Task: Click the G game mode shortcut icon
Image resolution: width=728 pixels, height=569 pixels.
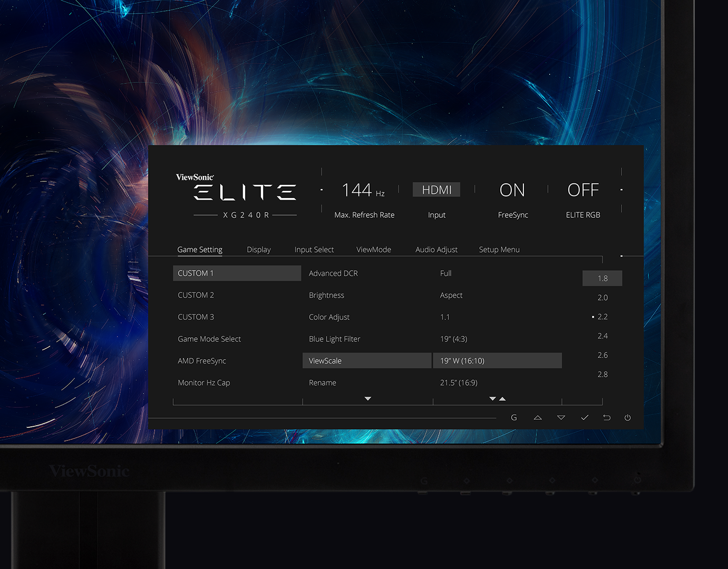Action: (514, 418)
